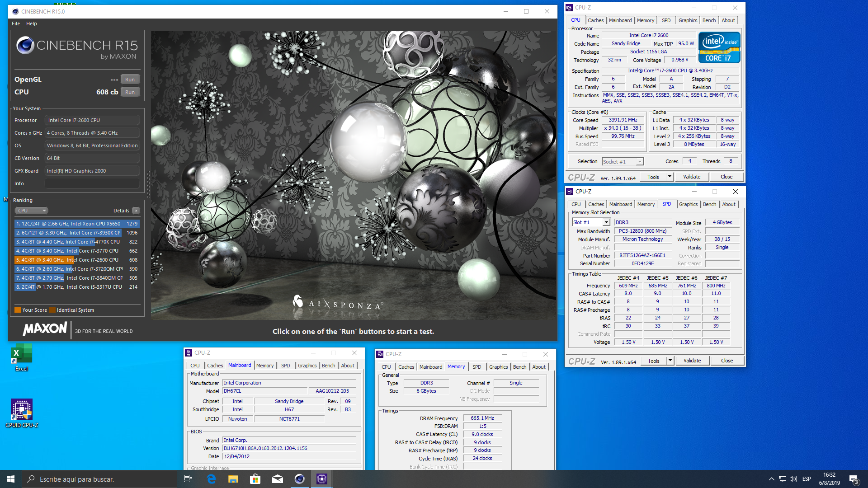Image resolution: width=868 pixels, height=488 pixels.
Task: Click the Cinebench R15 logo
Action: coord(77,48)
